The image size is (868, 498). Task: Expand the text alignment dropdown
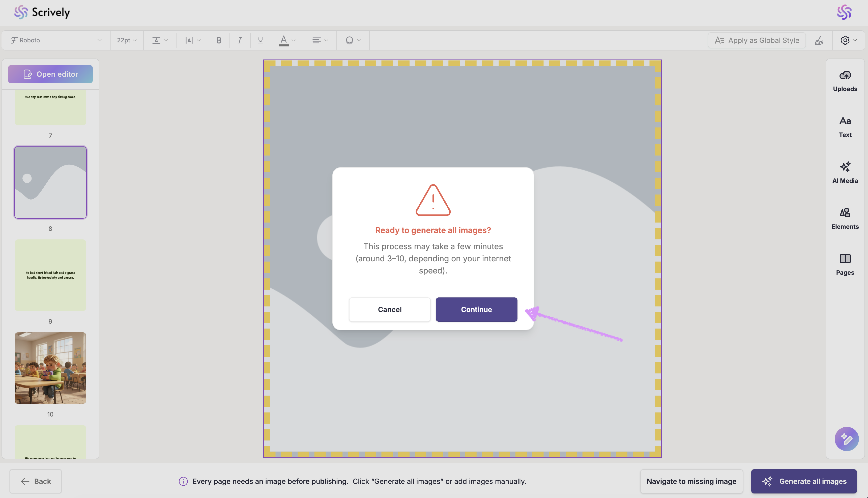click(x=320, y=40)
